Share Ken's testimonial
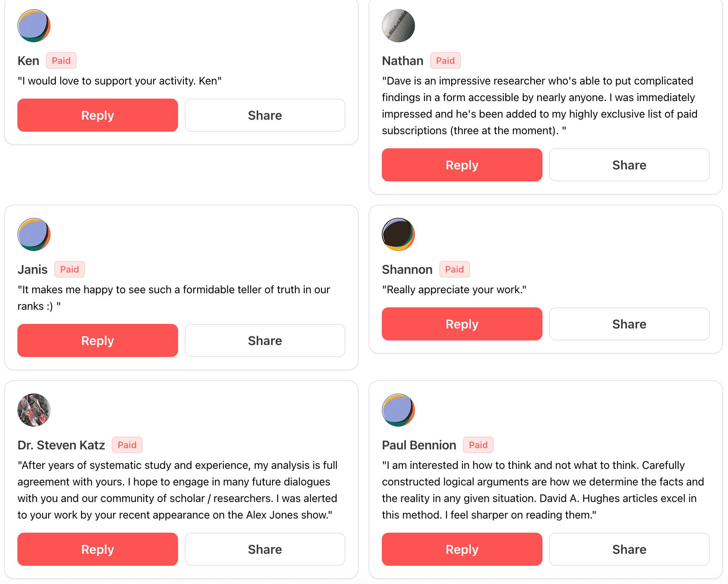This screenshot has height=584, width=728. coord(265,115)
